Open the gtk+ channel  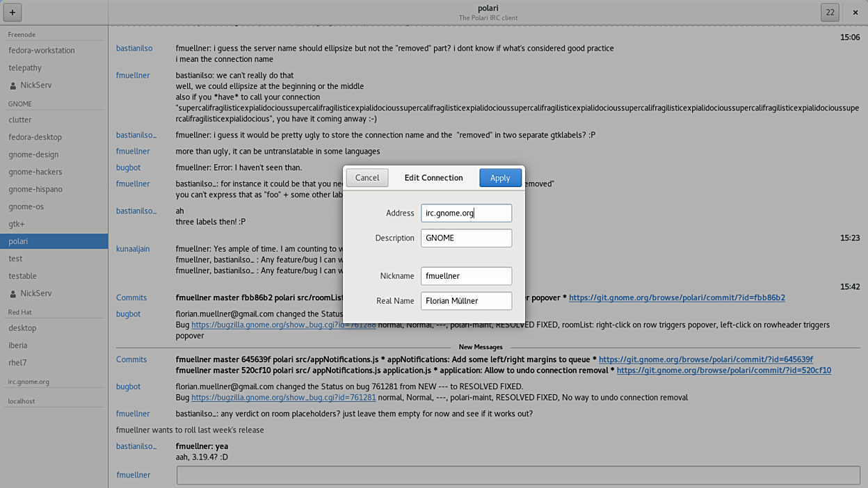coord(17,224)
